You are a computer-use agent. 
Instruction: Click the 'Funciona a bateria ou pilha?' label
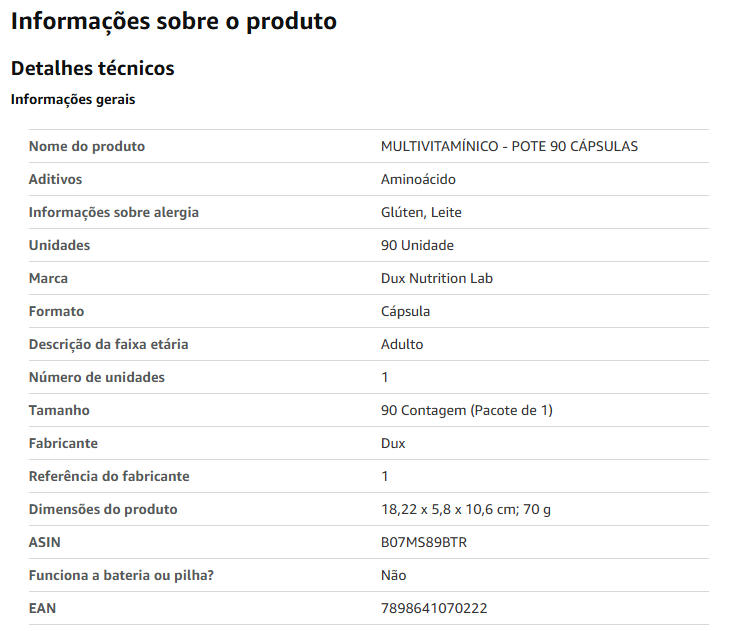(121, 576)
